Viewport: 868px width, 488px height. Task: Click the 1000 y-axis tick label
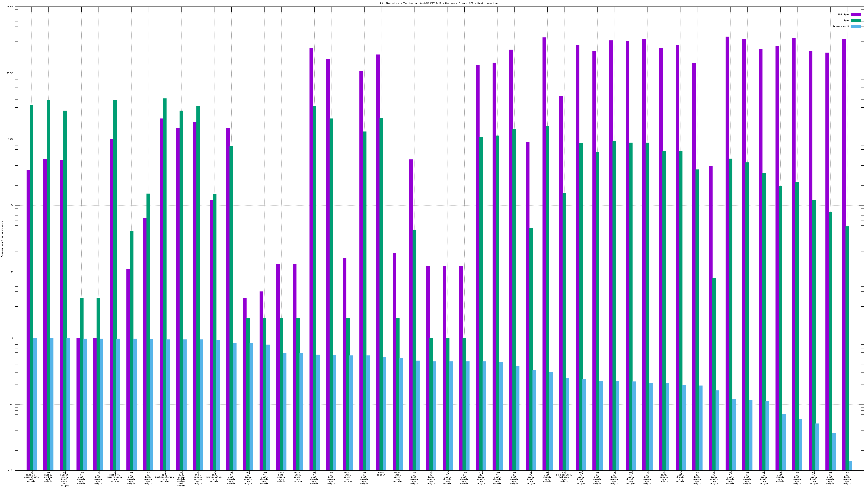pyautogui.click(x=11, y=139)
